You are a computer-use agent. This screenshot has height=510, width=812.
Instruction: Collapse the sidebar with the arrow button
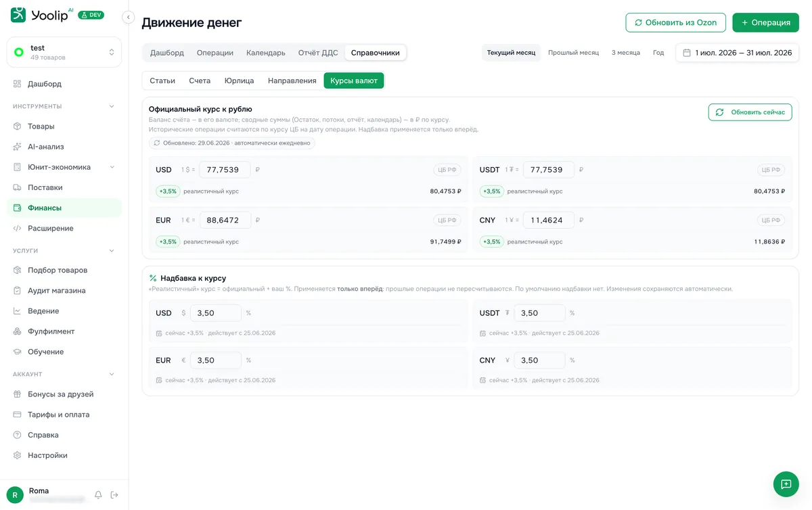(x=128, y=18)
